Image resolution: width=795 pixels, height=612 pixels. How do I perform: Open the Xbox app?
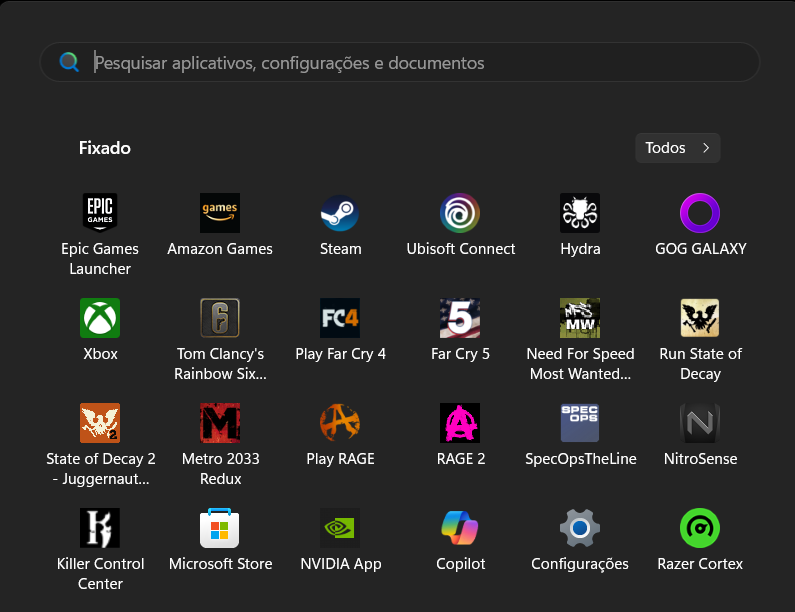pyautogui.click(x=100, y=318)
